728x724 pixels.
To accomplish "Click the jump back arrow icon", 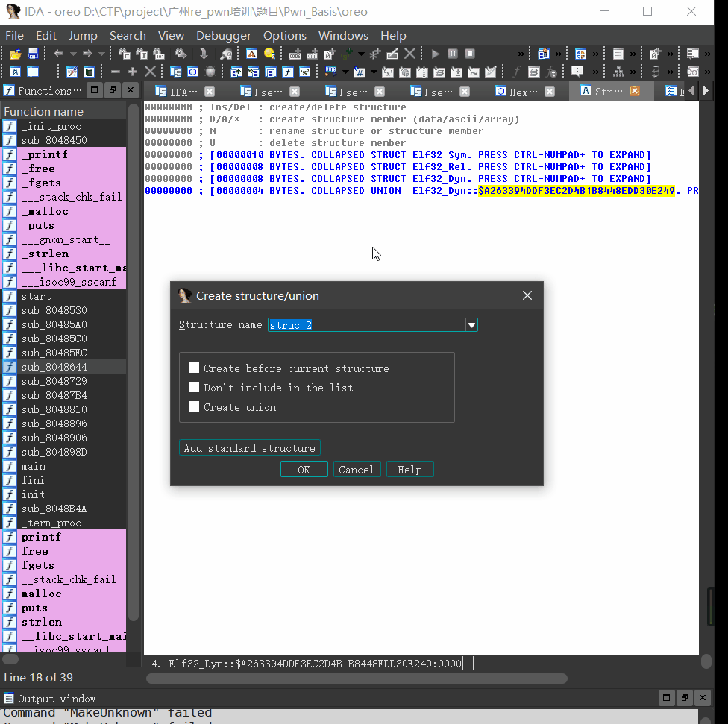I will point(58,54).
